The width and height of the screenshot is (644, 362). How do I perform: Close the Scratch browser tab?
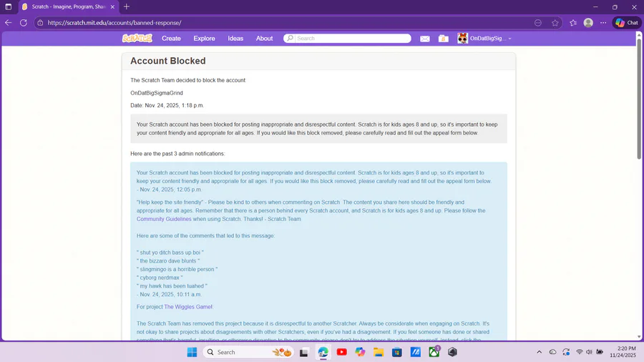tap(112, 6)
